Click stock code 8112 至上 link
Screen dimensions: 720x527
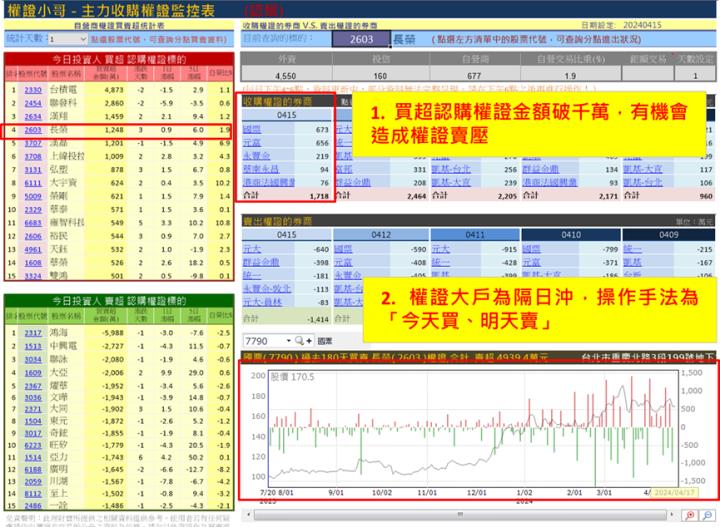click(33, 494)
